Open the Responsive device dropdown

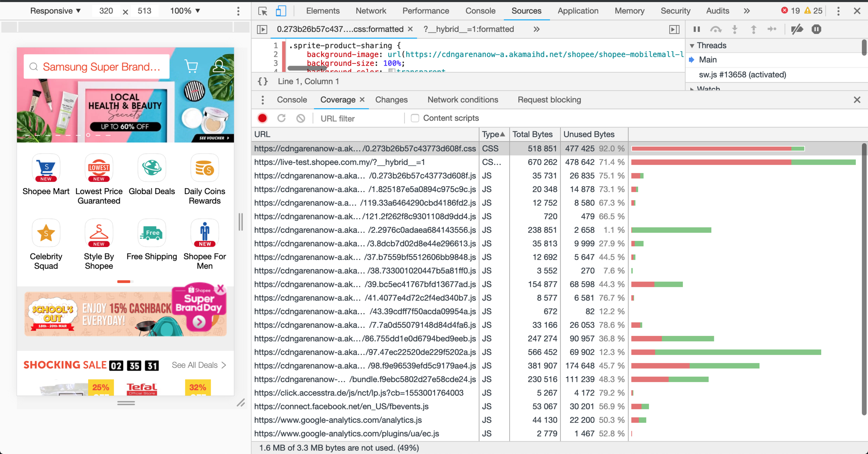click(56, 11)
